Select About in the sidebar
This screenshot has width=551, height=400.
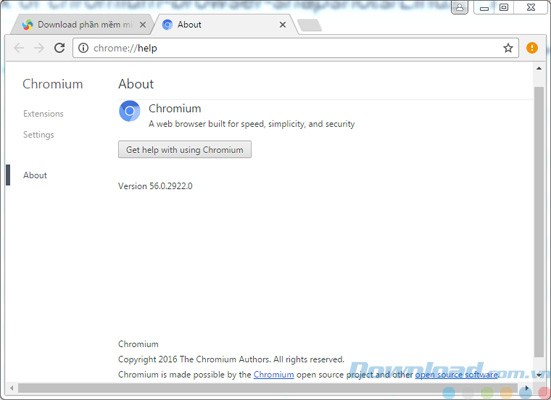[35, 175]
